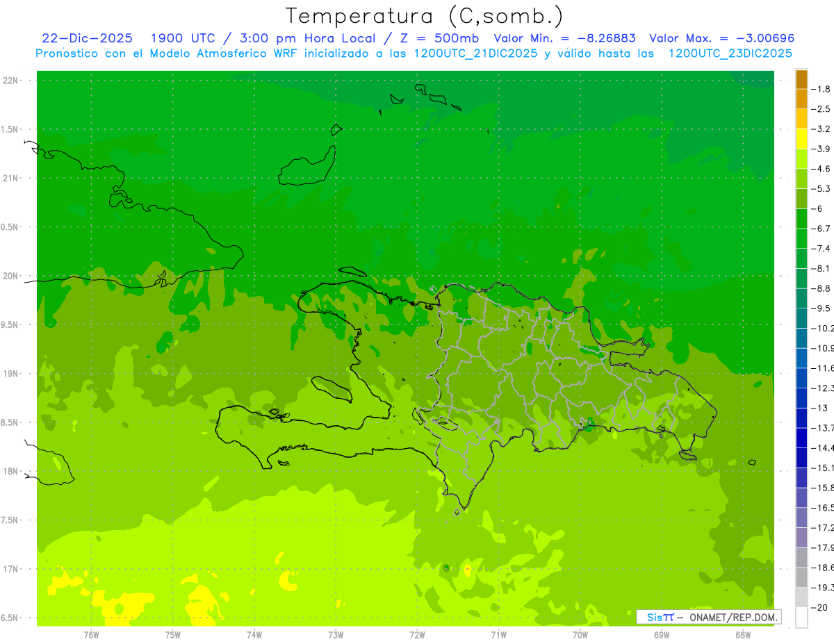Click the brown legend swatch above -1.8
The width and height of the screenshot is (834, 644).
point(801,79)
